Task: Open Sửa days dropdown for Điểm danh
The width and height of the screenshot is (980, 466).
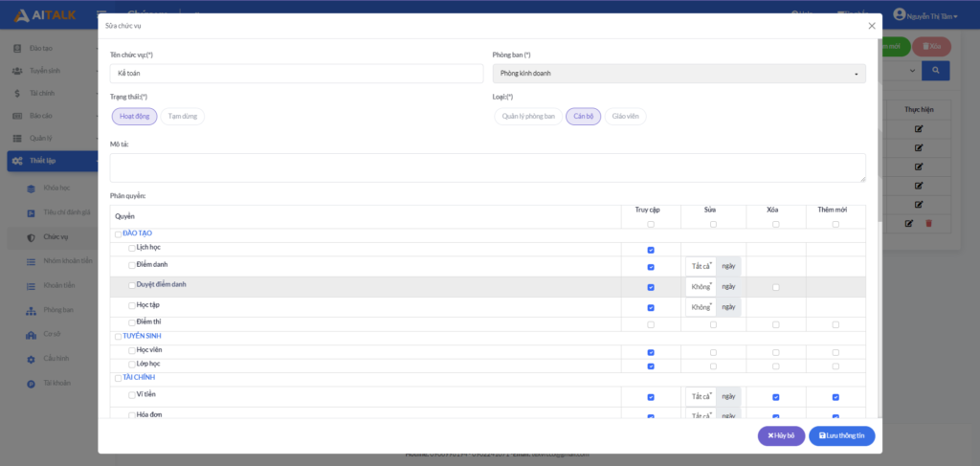Action: tap(701, 266)
